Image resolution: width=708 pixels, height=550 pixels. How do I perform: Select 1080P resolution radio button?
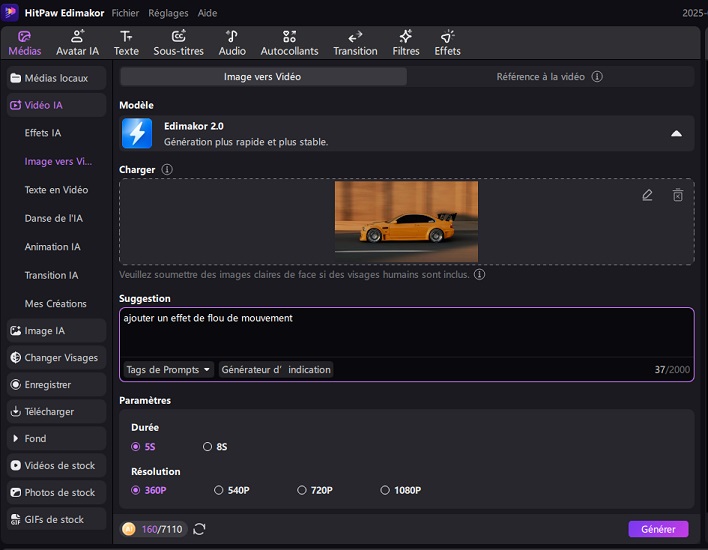386,490
